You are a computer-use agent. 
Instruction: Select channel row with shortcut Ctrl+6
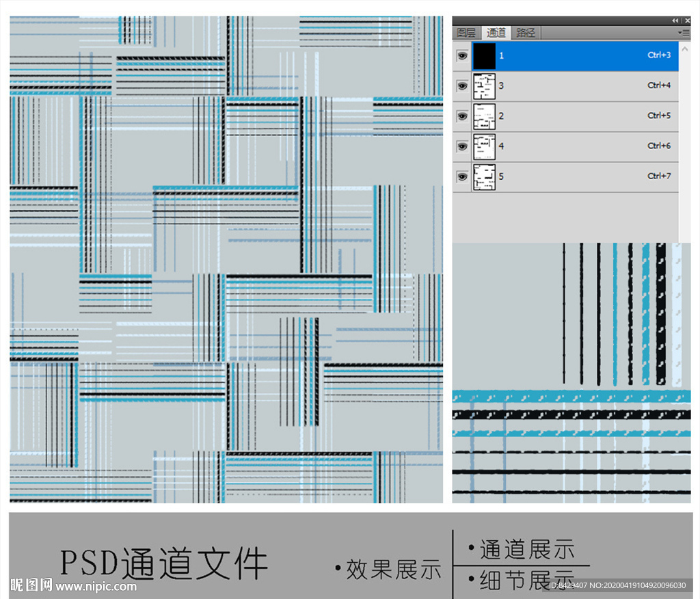coord(565,147)
